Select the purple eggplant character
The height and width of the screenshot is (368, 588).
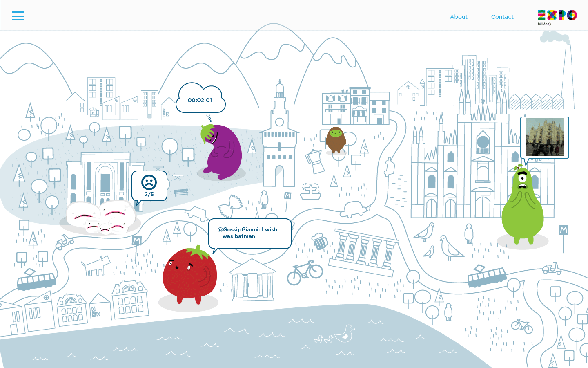(x=222, y=152)
